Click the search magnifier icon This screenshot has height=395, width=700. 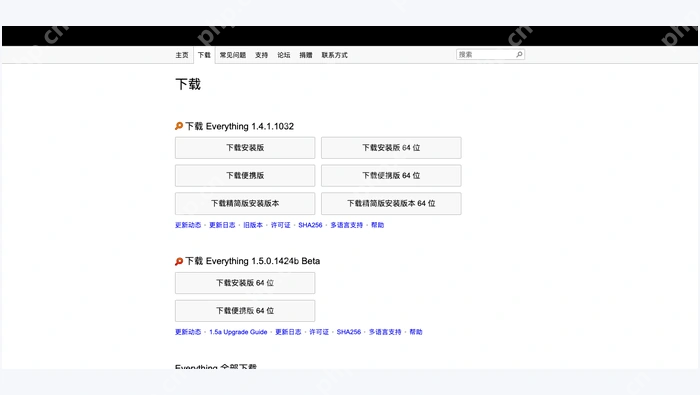519,54
